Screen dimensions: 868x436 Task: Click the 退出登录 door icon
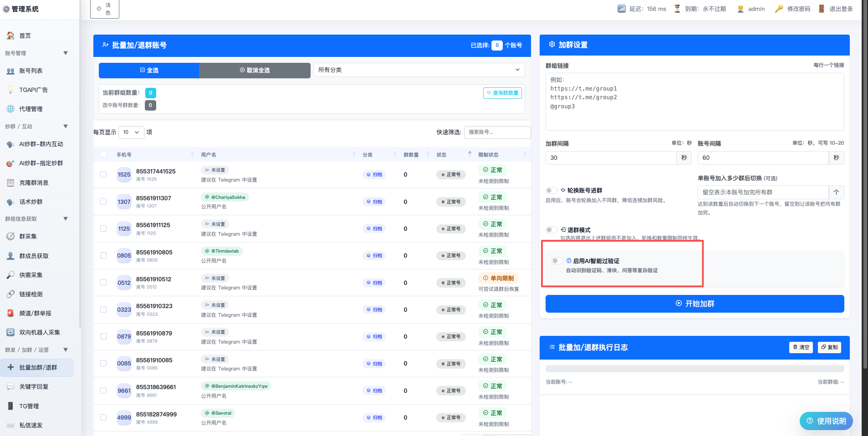tap(822, 9)
